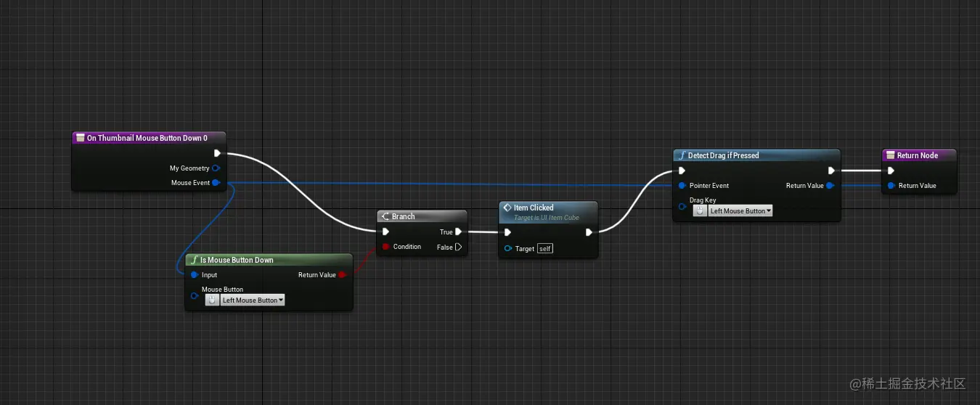Click Item Clicked exec input pin
This screenshot has width=980, height=405.
click(507, 232)
